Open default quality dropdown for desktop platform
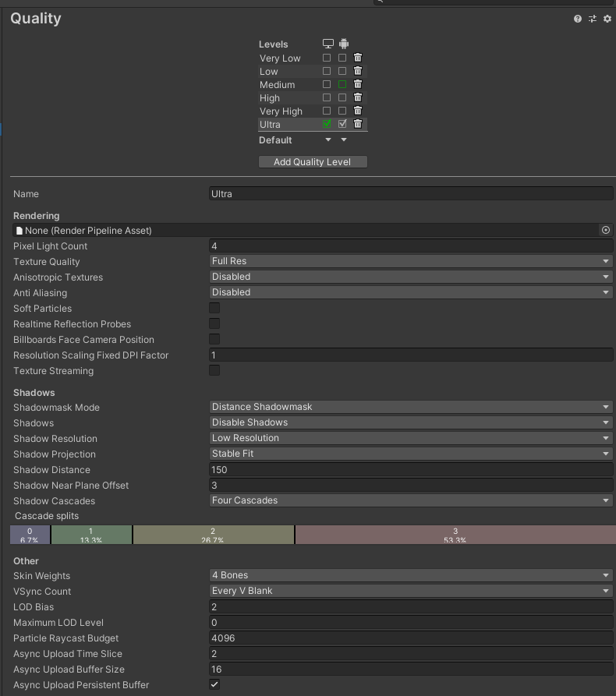The image size is (616, 696). tap(328, 140)
